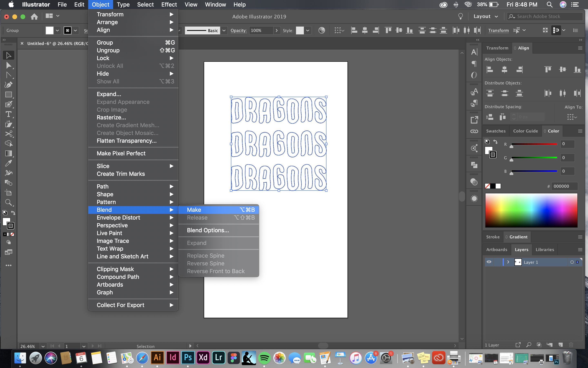Open Align panel options menu
Screen dimensions: 588x368
tap(580, 48)
